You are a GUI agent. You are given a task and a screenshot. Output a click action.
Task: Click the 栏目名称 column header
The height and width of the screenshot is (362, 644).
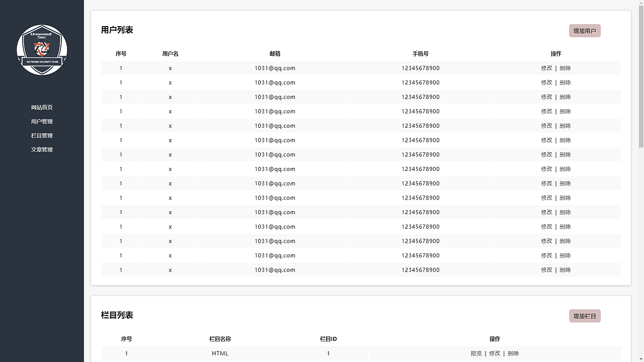pos(220,339)
